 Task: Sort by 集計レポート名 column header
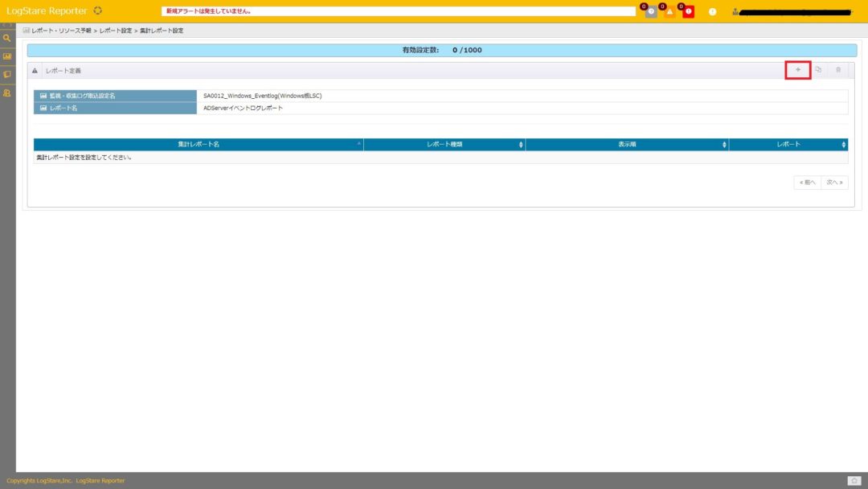tap(199, 145)
